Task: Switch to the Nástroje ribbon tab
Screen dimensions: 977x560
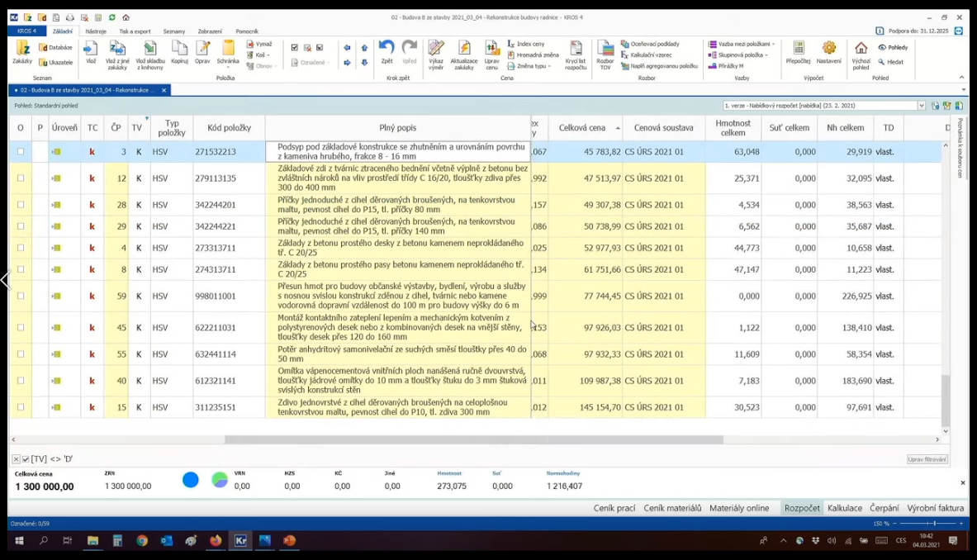Action: pyautogui.click(x=96, y=31)
